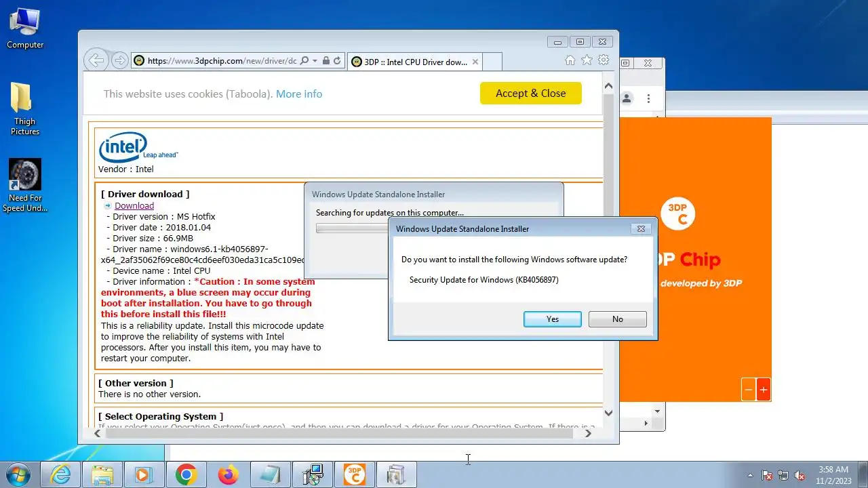Select Need For Speed Underground shortcut
868x488 pixels.
[x=25, y=185]
